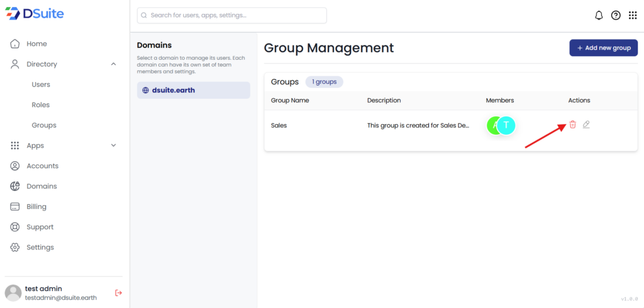Select the dsuite.earth domain

coord(193,90)
